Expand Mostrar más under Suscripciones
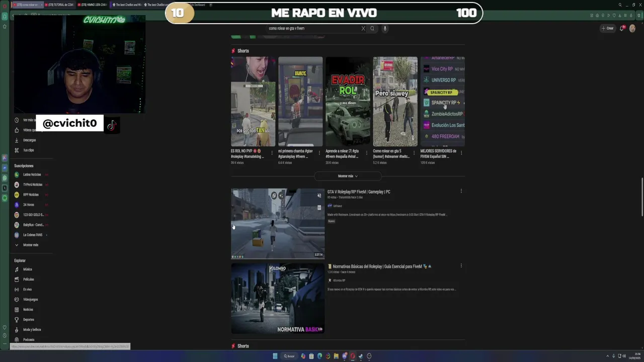 coord(26,245)
